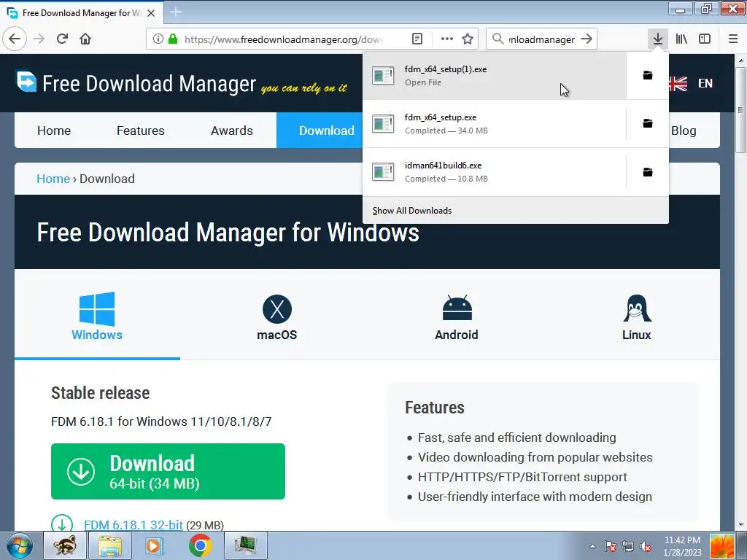747x560 pixels.
Task: Select the Download navigation tab
Action: 326,131
